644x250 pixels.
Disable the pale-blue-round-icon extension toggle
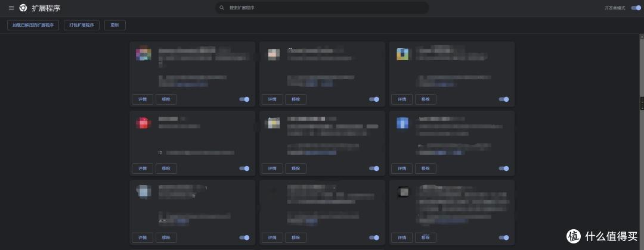pyautogui.click(x=244, y=237)
